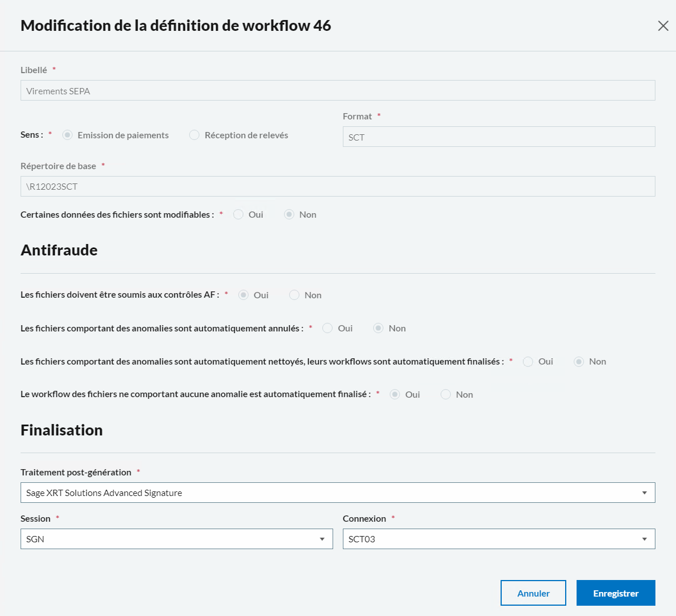Choose Oui for modifiable file data
The width and height of the screenshot is (676, 616).
[x=238, y=215]
